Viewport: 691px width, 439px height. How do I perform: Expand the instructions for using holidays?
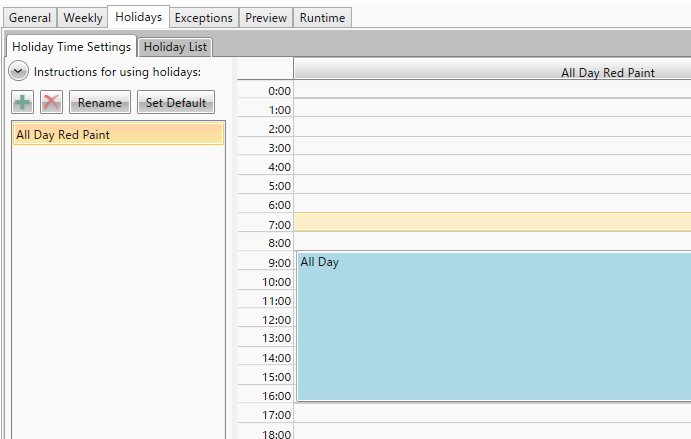pos(18,71)
